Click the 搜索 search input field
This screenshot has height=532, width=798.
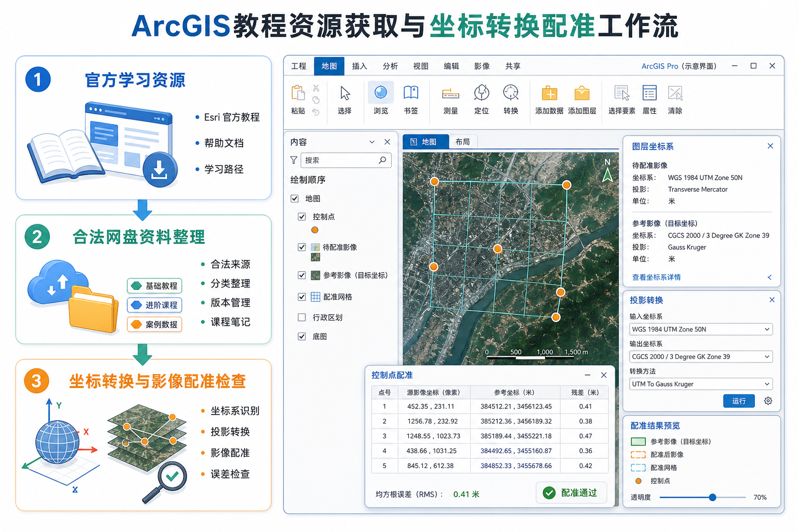pyautogui.click(x=346, y=160)
